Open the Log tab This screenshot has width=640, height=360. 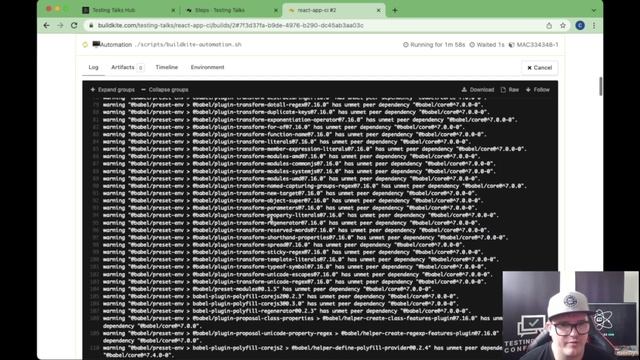click(x=93, y=67)
